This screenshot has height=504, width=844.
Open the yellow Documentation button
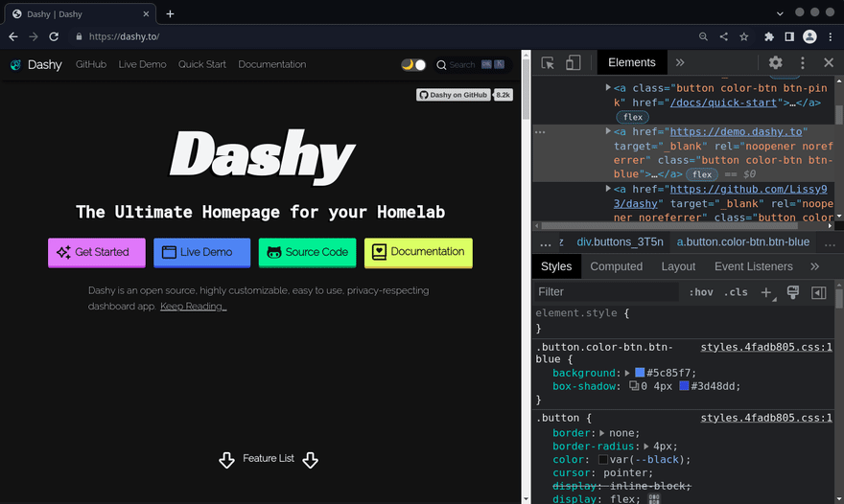click(418, 252)
